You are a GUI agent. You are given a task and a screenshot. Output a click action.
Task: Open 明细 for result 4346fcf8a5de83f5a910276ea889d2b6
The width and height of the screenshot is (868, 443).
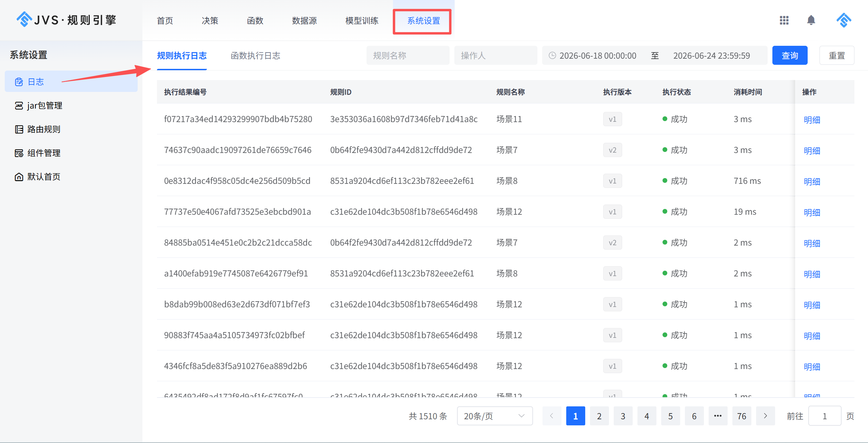coord(812,367)
